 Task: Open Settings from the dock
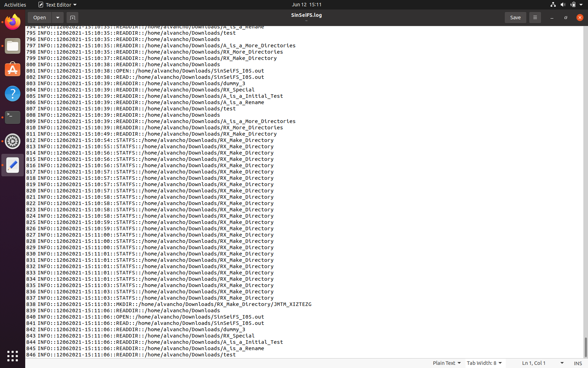click(12, 141)
